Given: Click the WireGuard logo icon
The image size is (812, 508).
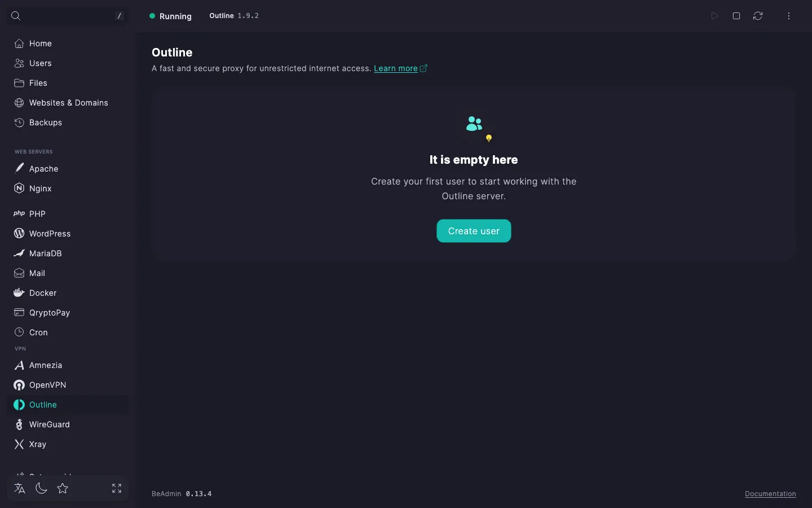Looking at the screenshot, I should pyautogui.click(x=19, y=424).
